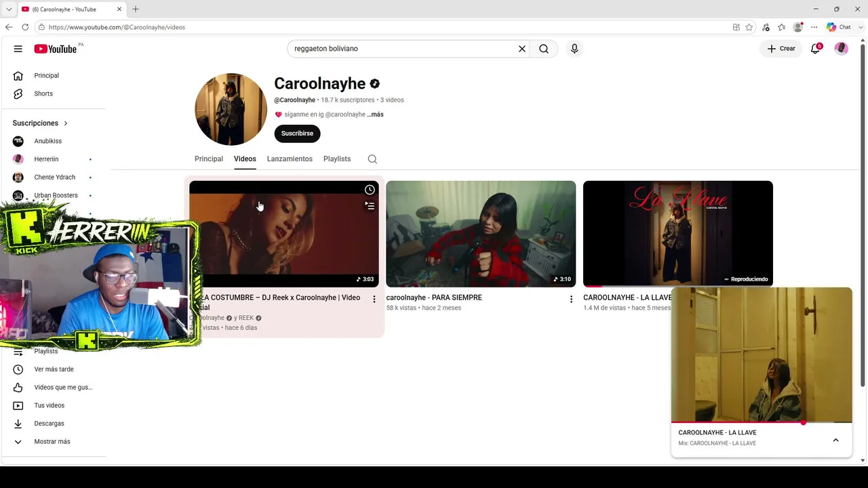Screen dimensions: 868x488
Task: Open the browser tab list dropdown
Action: point(9,9)
